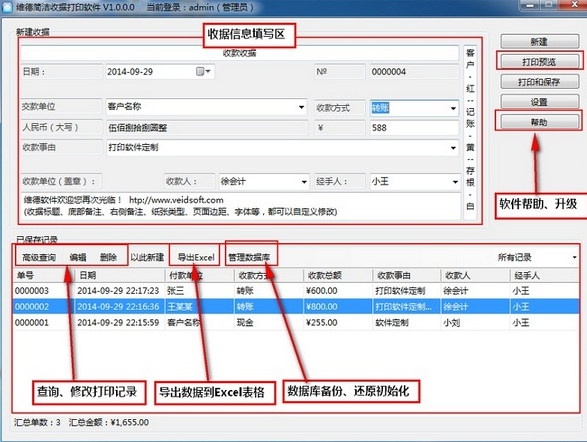Open the 帮助 help button
587x442 pixels.
(x=539, y=122)
